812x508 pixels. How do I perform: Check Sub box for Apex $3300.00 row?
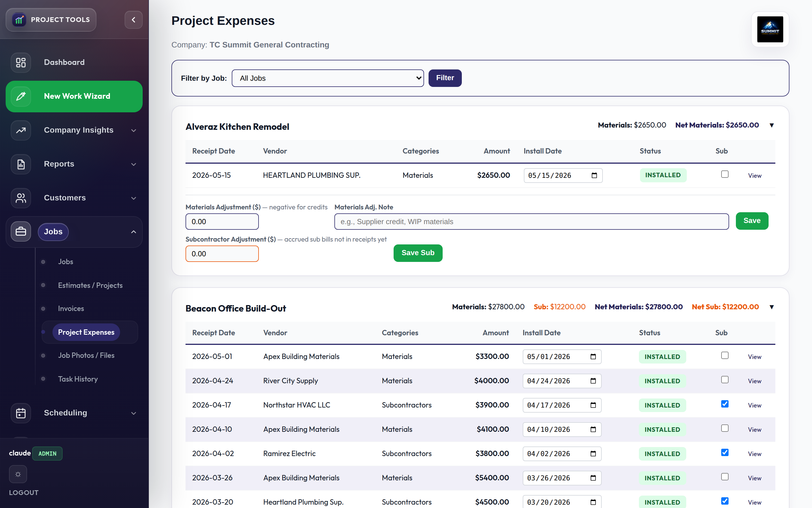point(725,356)
